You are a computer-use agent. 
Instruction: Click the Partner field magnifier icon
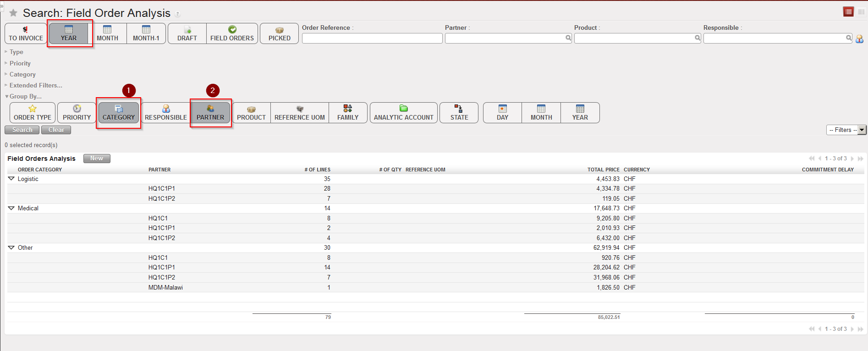point(568,38)
